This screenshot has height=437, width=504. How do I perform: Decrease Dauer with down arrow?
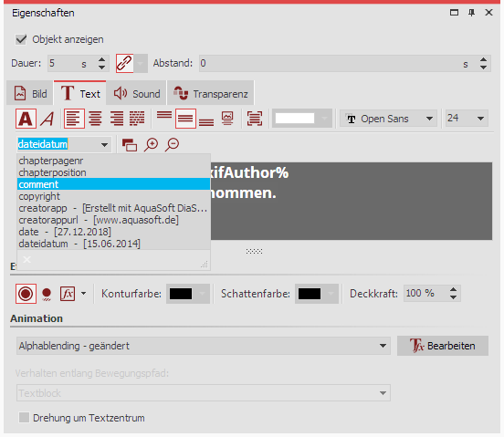click(x=102, y=68)
